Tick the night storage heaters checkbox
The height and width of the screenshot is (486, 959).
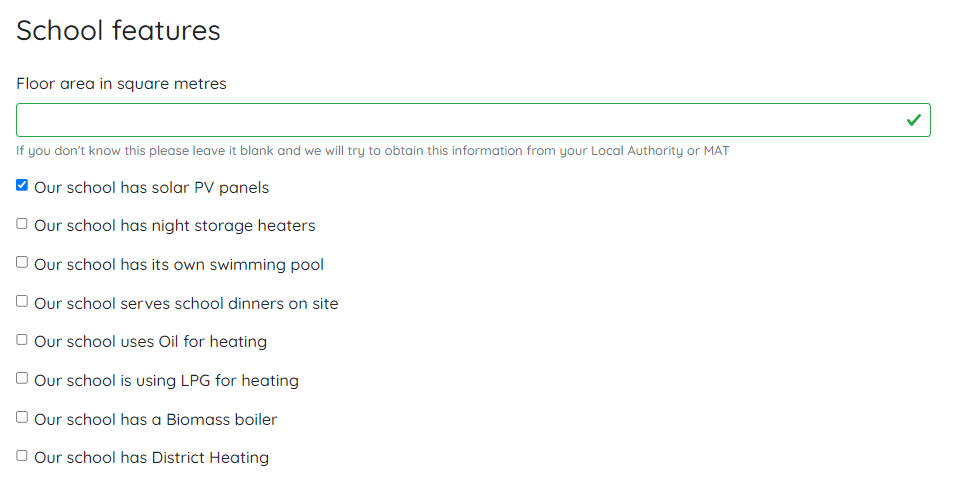coord(22,224)
